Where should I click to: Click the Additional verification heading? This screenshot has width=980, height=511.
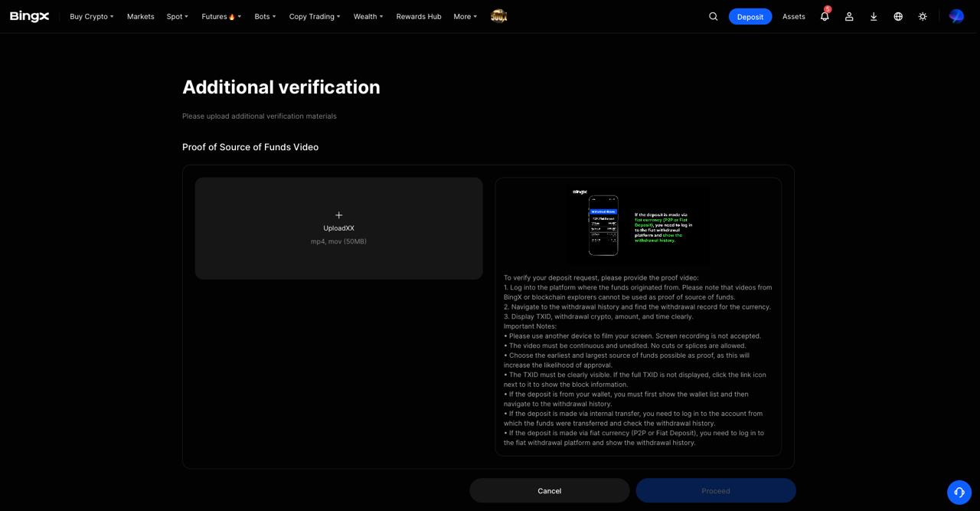[281, 87]
